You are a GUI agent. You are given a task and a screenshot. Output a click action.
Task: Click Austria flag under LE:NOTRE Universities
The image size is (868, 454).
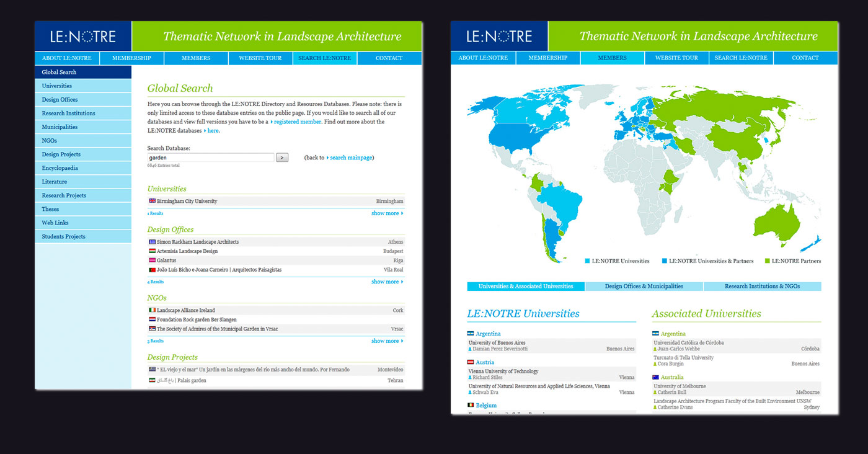[471, 362]
